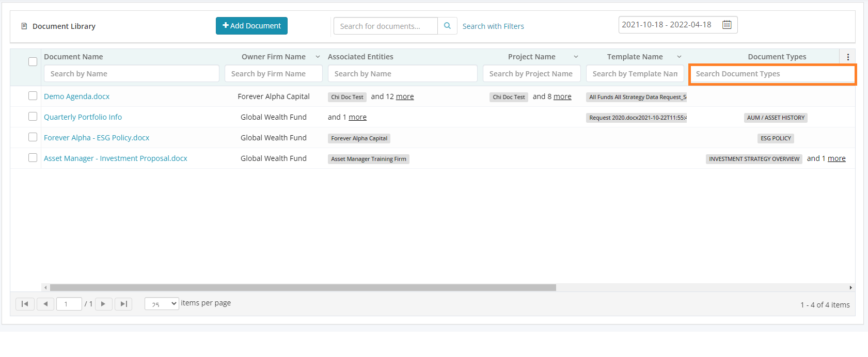868x357 pixels.
Task: Click the Add Document button
Action: [x=251, y=26]
